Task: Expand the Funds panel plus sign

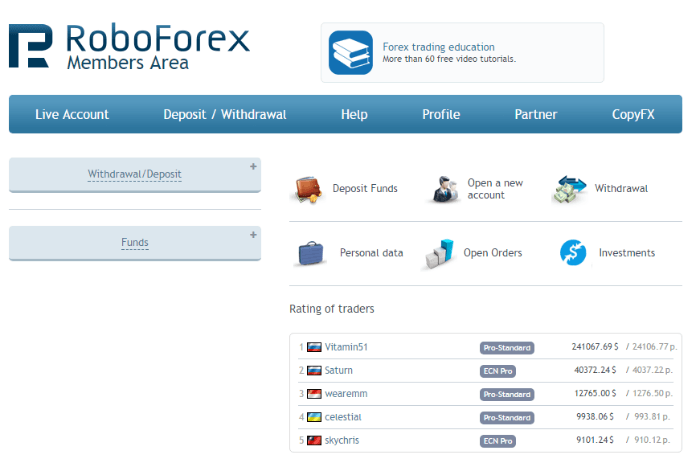Action: 253,235
